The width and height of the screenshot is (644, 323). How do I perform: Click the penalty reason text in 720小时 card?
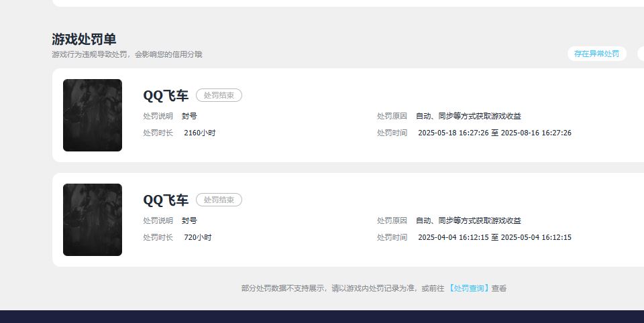(468, 220)
